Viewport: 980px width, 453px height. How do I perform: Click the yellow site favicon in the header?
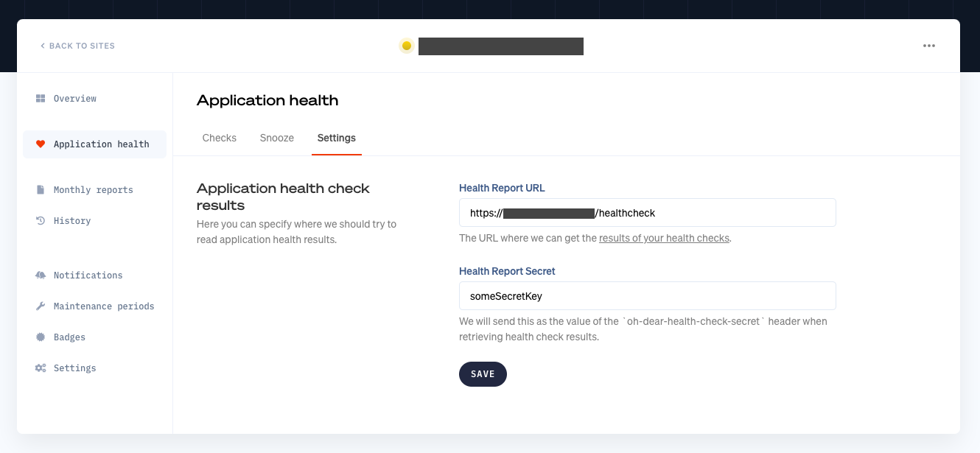click(406, 44)
